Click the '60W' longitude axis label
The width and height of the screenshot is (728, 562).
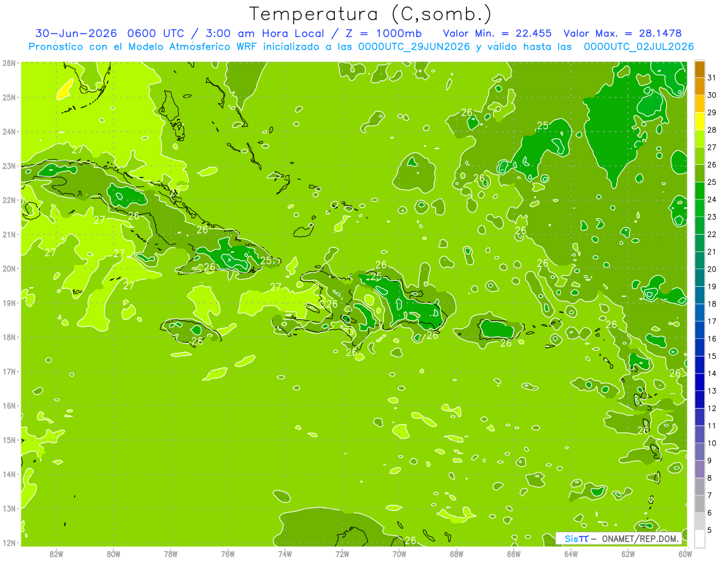point(685,554)
